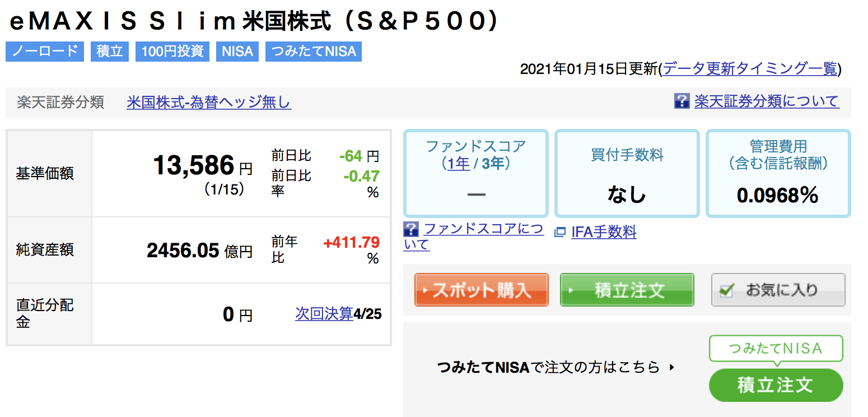
Task: Open IFA手数料 link
Action: point(604,232)
